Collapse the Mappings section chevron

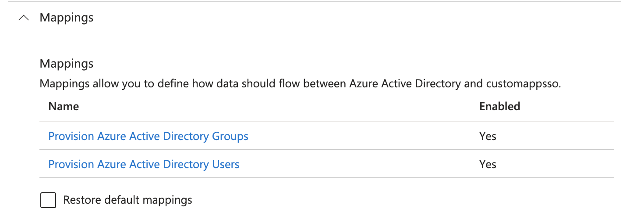tap(24, 18)
